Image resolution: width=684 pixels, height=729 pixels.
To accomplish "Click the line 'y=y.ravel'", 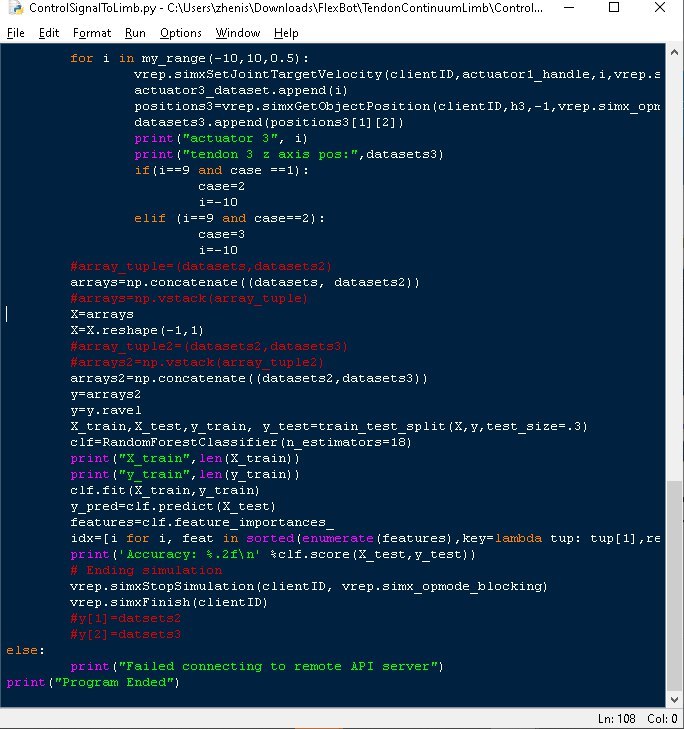I will pyautogui.click(x=106, y=410).
